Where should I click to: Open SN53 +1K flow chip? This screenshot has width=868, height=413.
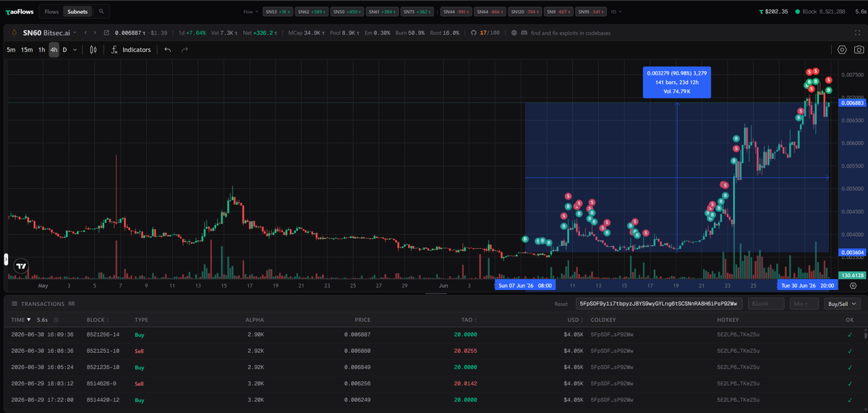coord(278,12)
